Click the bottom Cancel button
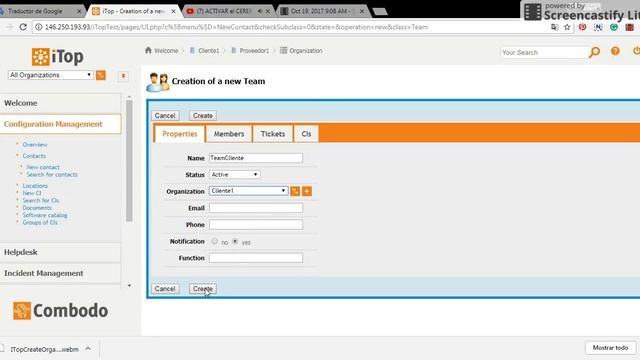 point(165,289)
